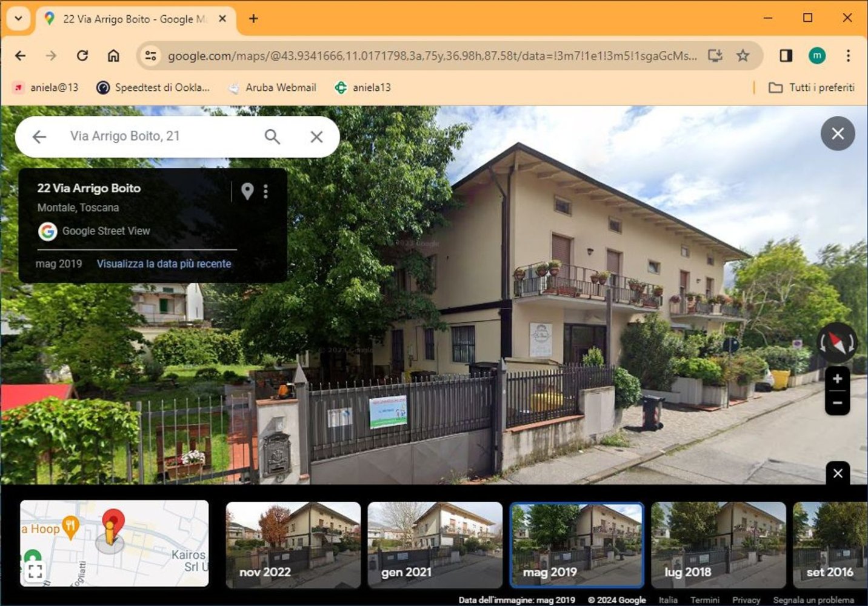Viewport: 868px width, 606px height.
Task: Zoom out using the minus control
Action: pyautogui.click(x=837, y=402)
